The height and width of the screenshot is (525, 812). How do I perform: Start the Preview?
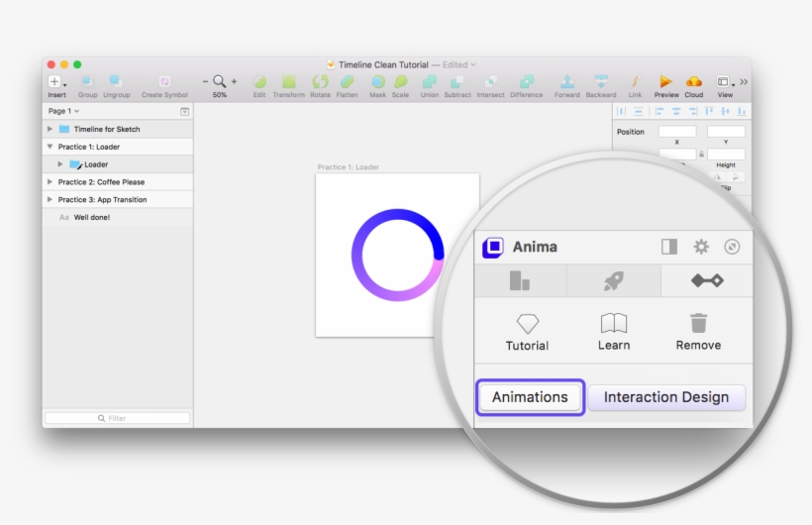point(666,81)
